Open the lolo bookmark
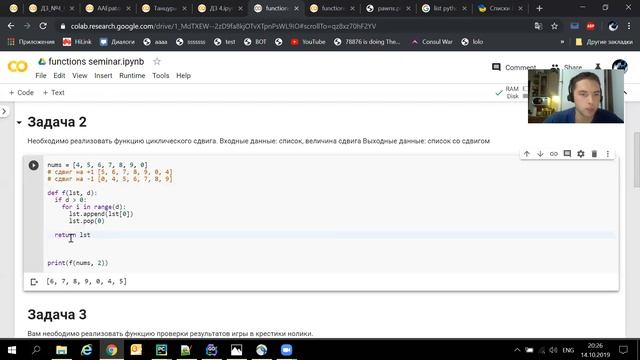Viewport: 640px width, 360px height. [x=472, y=42]
